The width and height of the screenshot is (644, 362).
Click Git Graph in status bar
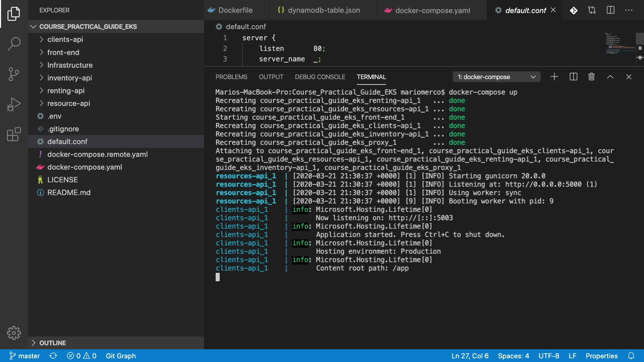121,356
